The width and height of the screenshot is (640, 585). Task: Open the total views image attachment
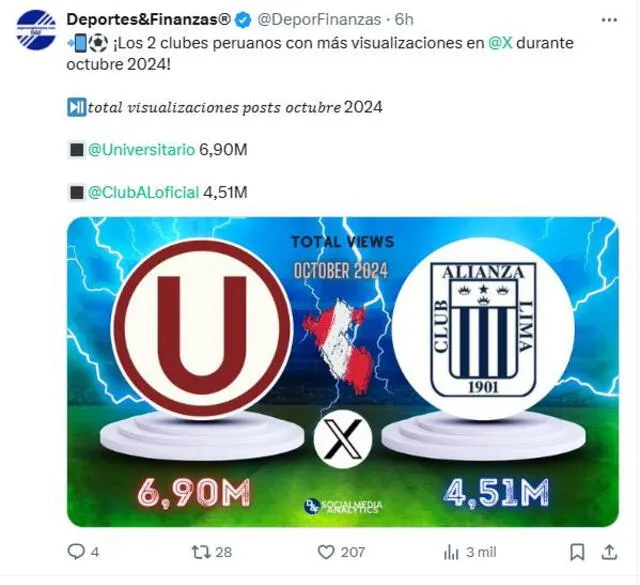(x=343, y=371)
